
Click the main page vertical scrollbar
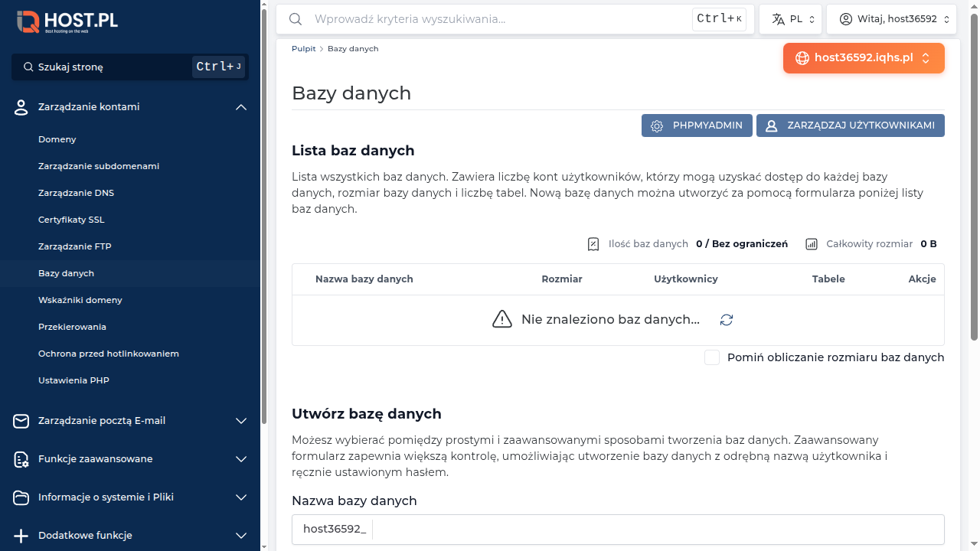(975, 176)
